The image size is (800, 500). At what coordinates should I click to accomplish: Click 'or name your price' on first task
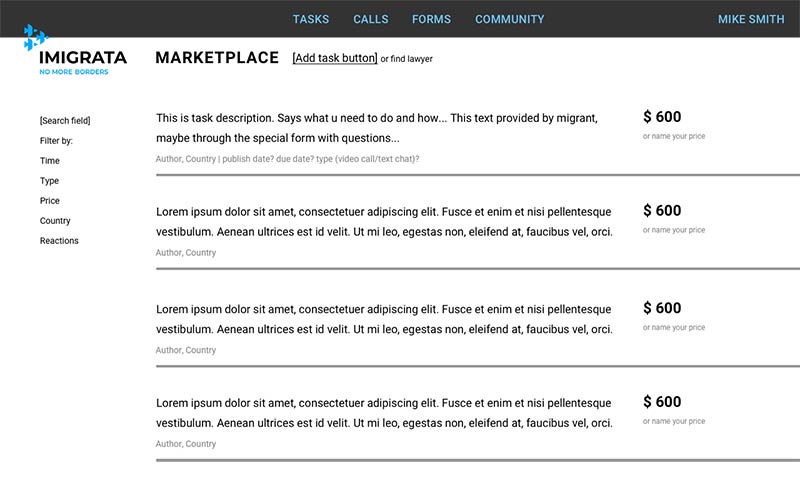(673, 136)
